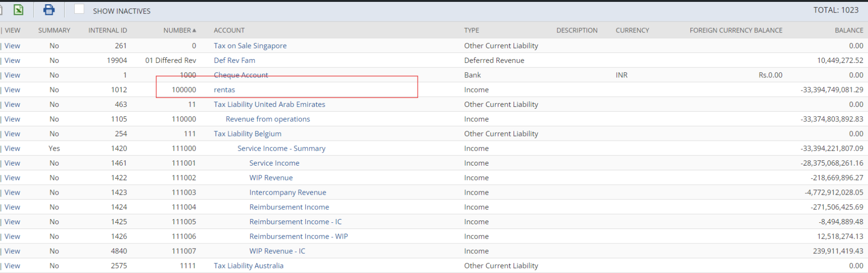
Task: Open Service Income - Summary account
Action: [281, 148]
